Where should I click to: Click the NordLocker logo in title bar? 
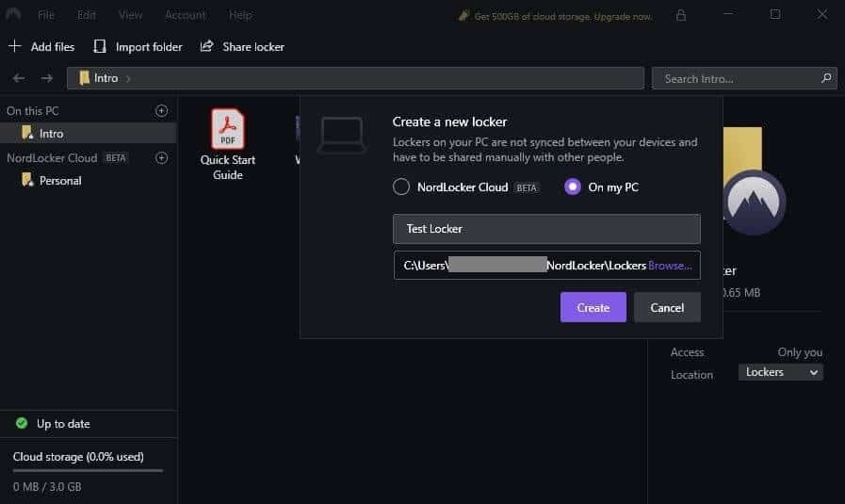tap(13, 14)
